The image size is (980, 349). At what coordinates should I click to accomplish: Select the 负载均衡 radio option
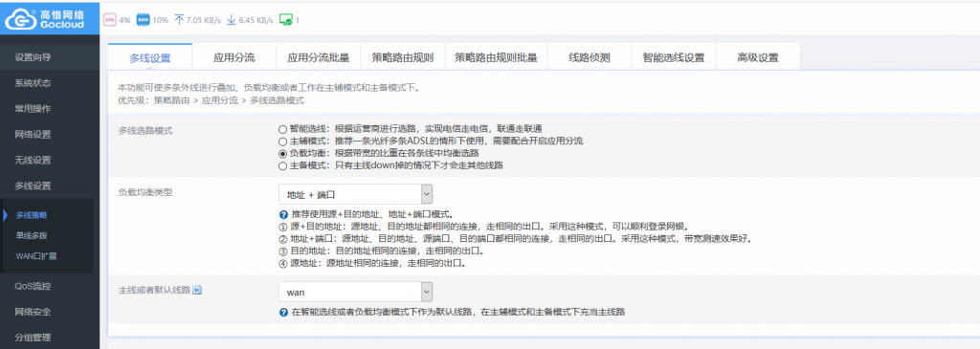tap(282, 154)
